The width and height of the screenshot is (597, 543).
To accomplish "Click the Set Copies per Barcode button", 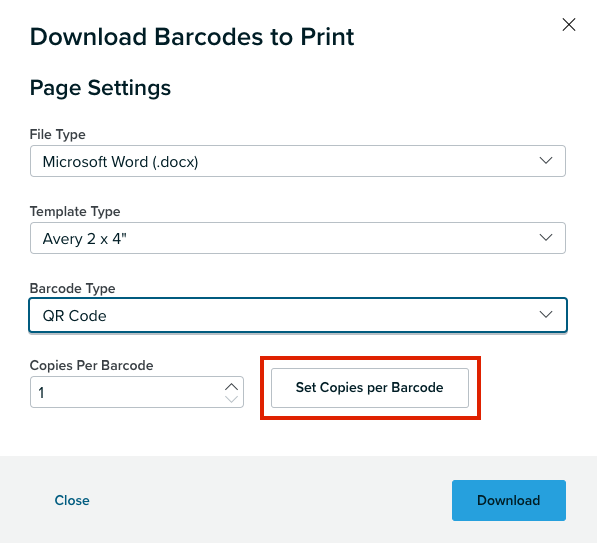I will pos(370,388).
